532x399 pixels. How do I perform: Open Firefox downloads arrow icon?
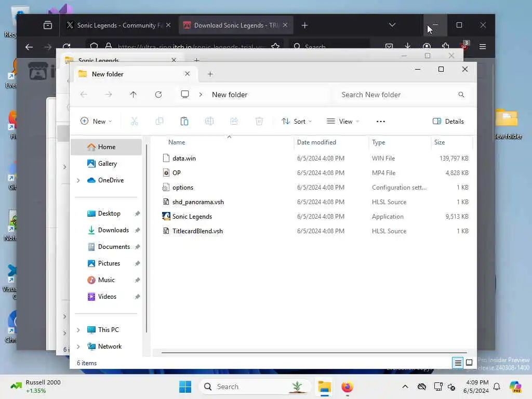point(407,46)
